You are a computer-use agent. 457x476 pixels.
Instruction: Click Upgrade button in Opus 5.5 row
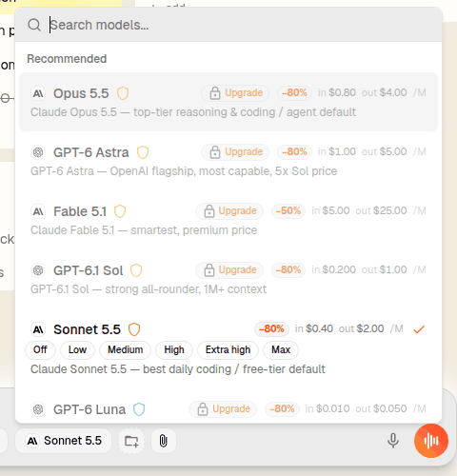(x=235, y=93)
